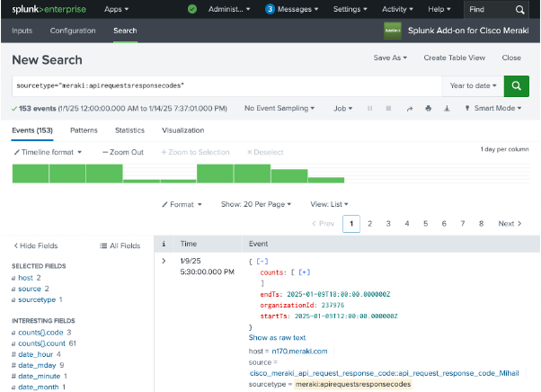Click Zoom Out on timeline

(123, 152)
